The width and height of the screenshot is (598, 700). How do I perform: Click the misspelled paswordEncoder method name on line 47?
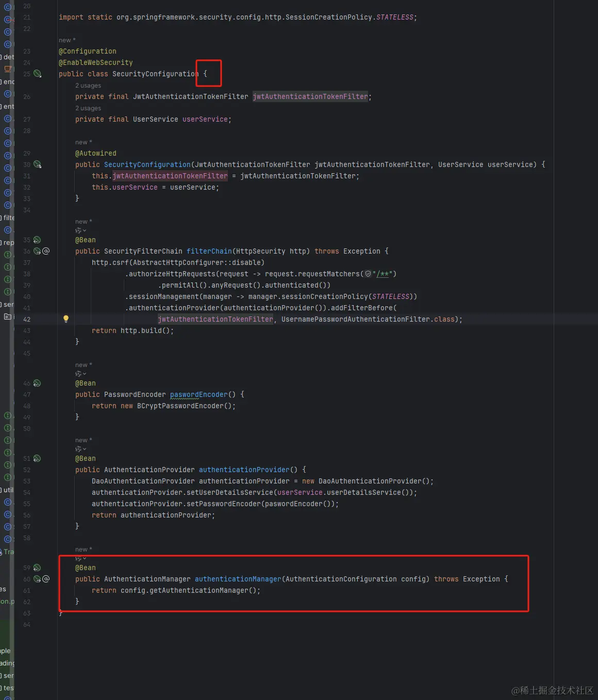(199, 394)
